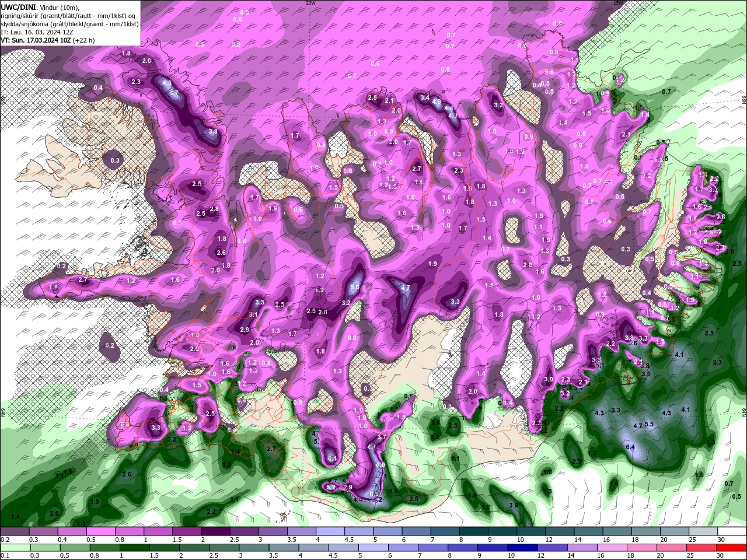Select the bright pink swatch between 0.5 and 0.8 in the snow scale
The width and height of the screenshot is (747, 560).
point(100,531)
